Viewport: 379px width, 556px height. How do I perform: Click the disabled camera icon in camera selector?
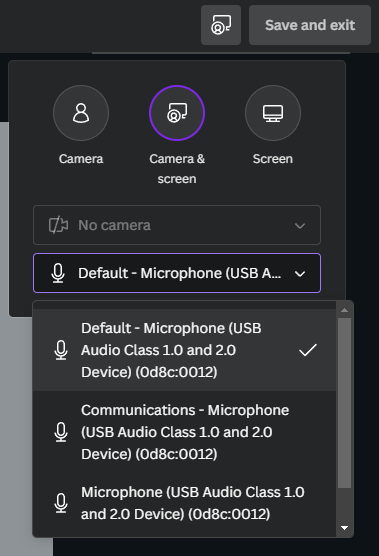58,225
